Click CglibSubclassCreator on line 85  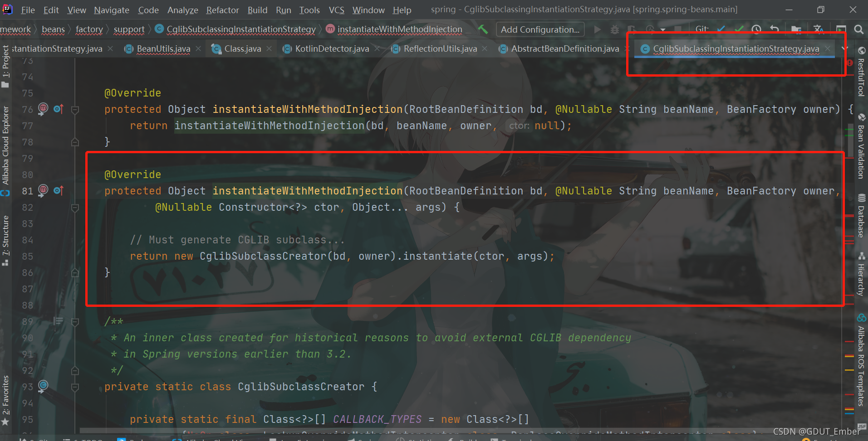(263, 257)
